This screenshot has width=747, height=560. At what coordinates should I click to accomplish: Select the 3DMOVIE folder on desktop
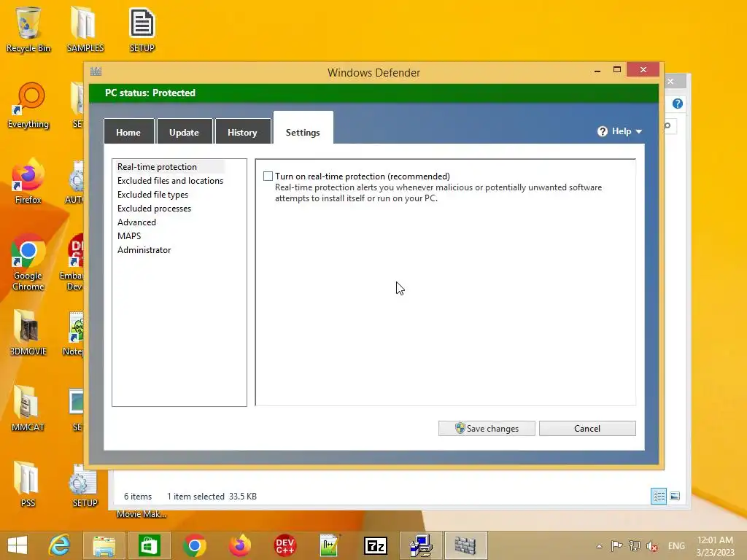click(28, 332)
